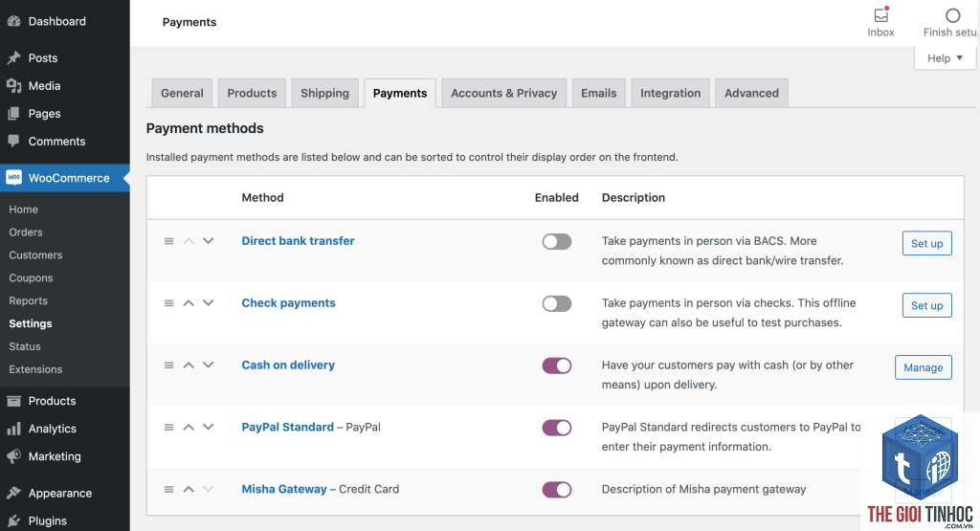This screenshot has width=980, height=531.
Task: Move Cash on delivery up with arrow
Action: pos(189,365)
